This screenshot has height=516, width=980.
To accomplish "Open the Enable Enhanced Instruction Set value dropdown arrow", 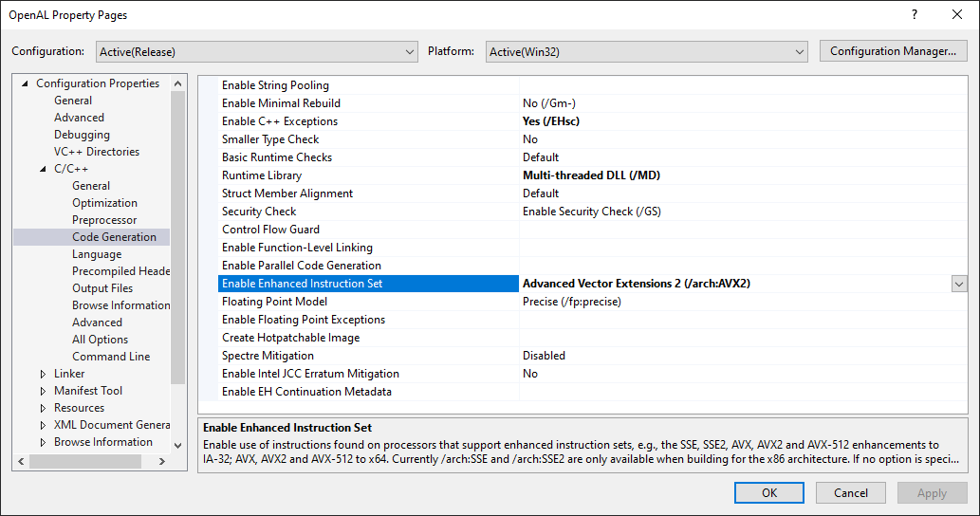I will 959,285.
